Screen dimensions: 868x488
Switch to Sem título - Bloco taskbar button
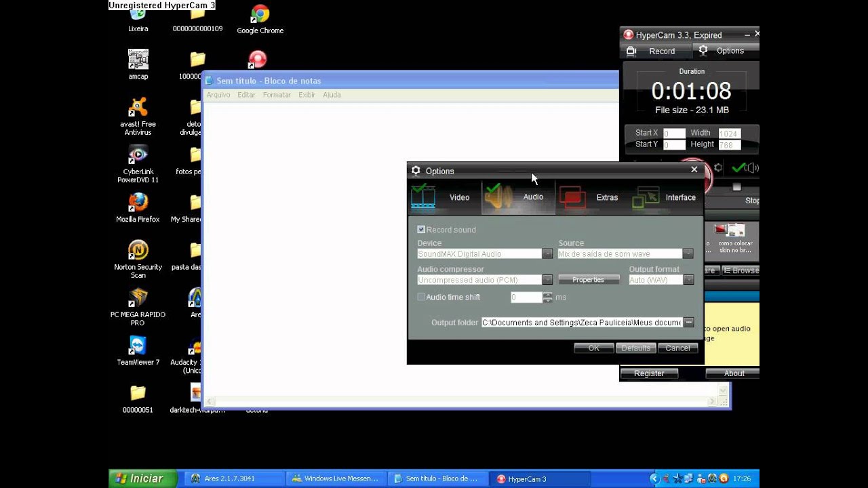(x=439, y=479)
